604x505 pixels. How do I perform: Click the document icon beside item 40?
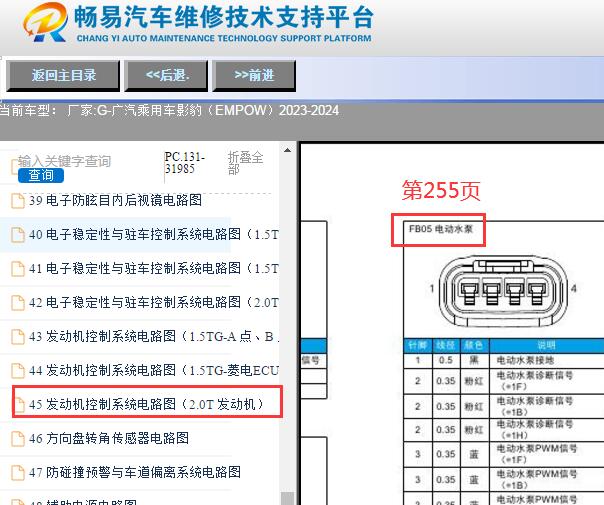tap(18, 235)
